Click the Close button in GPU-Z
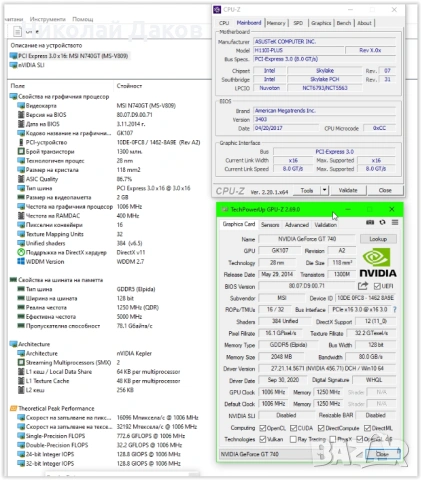Image resolution: width=421 pixels, height=480 pixels. point(382,454)
